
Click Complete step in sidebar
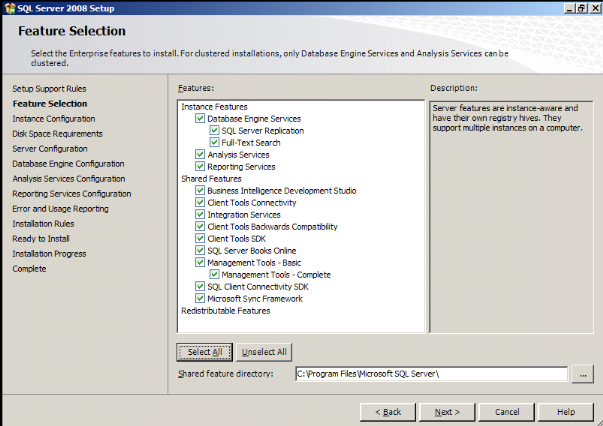pyautogui.click(x=29, y=269)
